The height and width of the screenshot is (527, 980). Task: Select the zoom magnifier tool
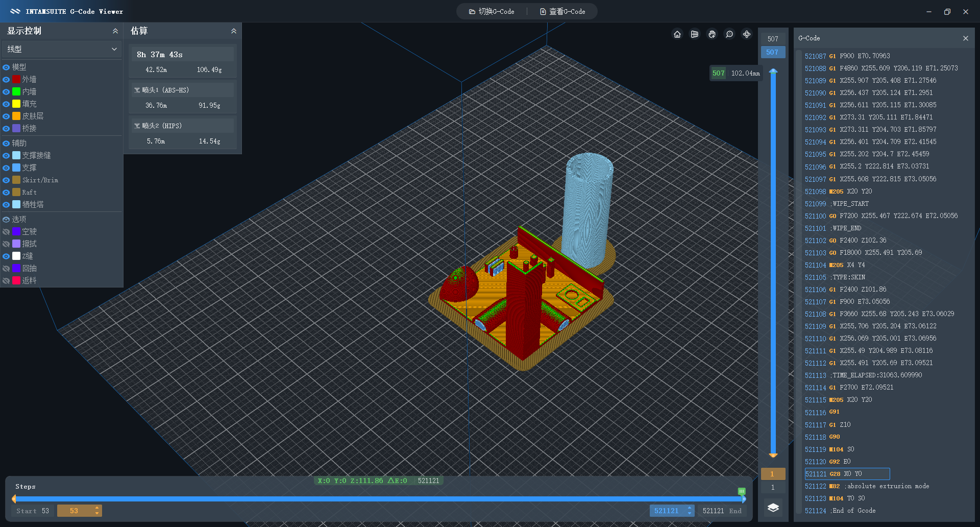pos(729,34)
